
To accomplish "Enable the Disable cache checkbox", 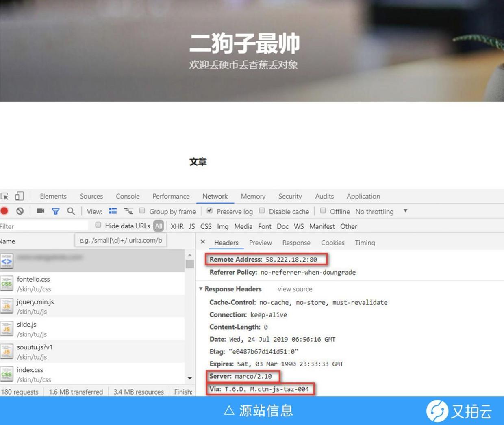I will tap(262, 210).
